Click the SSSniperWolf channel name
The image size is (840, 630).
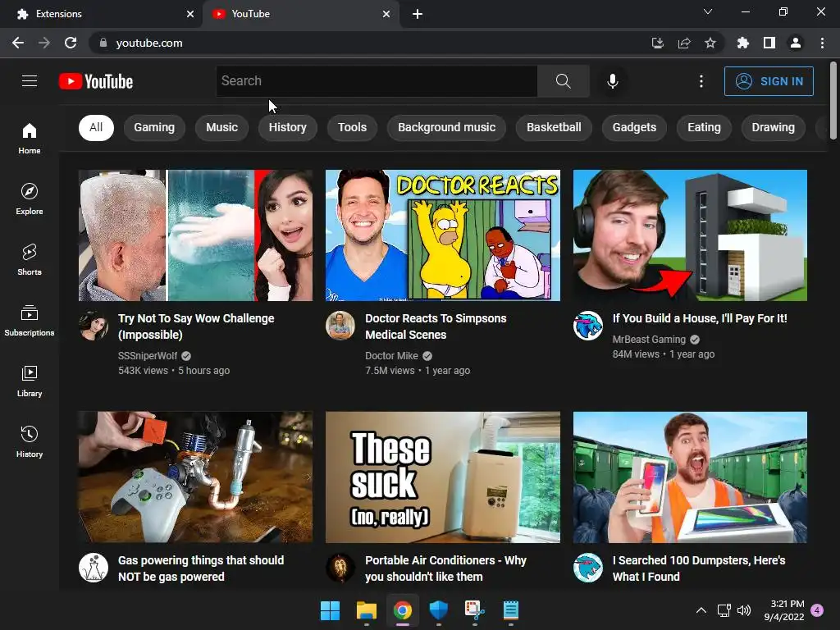pyautogui.click(x=148, y=356)
